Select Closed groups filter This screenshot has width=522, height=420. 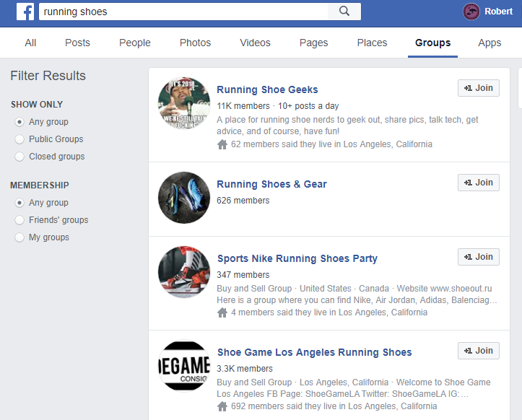[19, 157]
